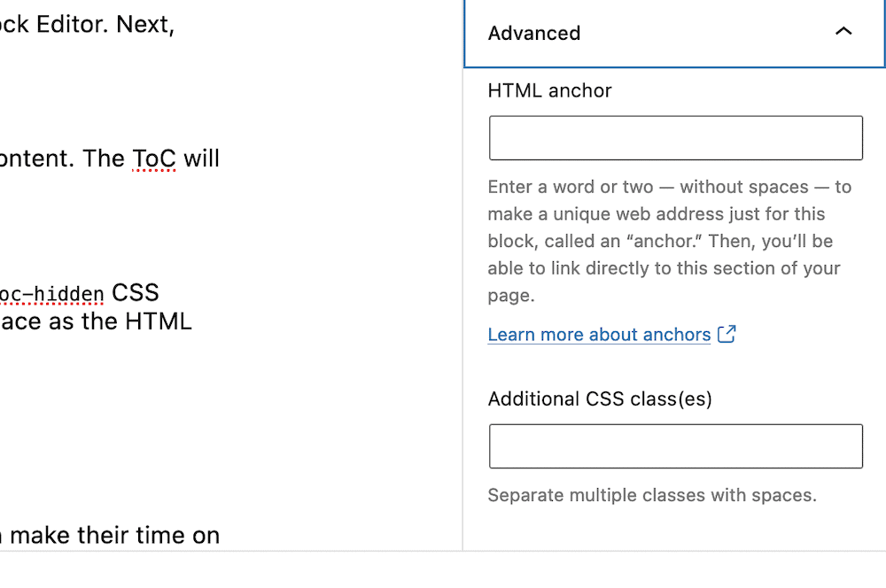Image resolution: width=886 pixels, height=588 pixels.
Task: Focus the HTML anchor text field
Action: pyautogui.click(x=675, y=138)
